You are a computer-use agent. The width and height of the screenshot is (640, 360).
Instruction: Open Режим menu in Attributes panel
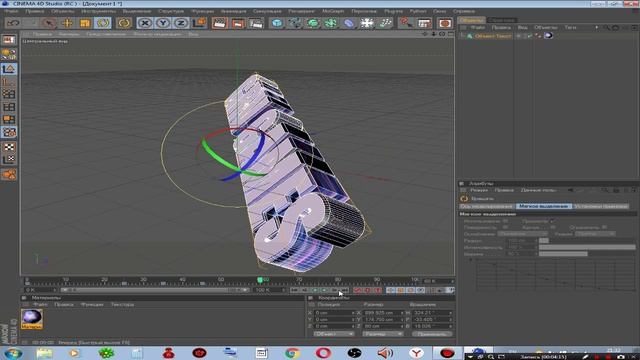[x=479, y=190]
